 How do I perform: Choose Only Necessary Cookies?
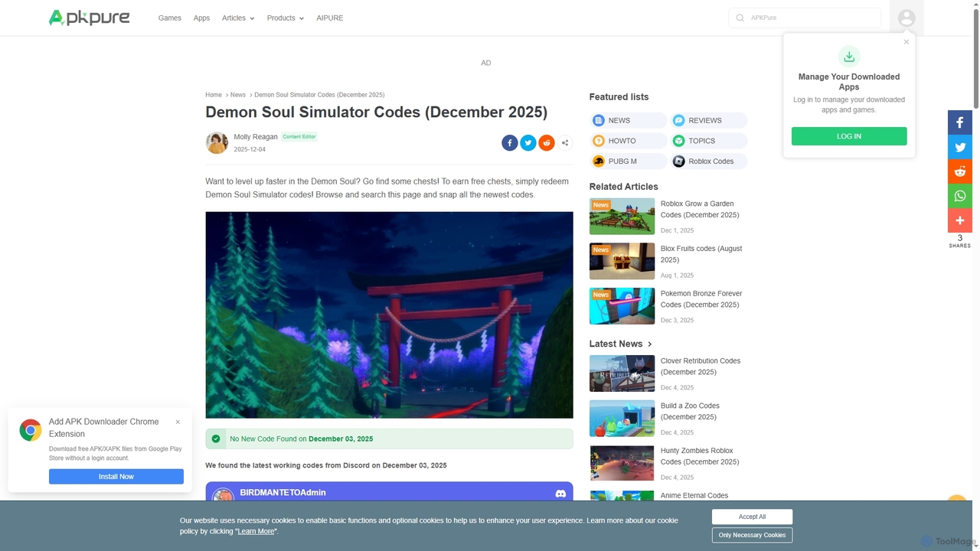pyautogui.click(x=752, y=535)
